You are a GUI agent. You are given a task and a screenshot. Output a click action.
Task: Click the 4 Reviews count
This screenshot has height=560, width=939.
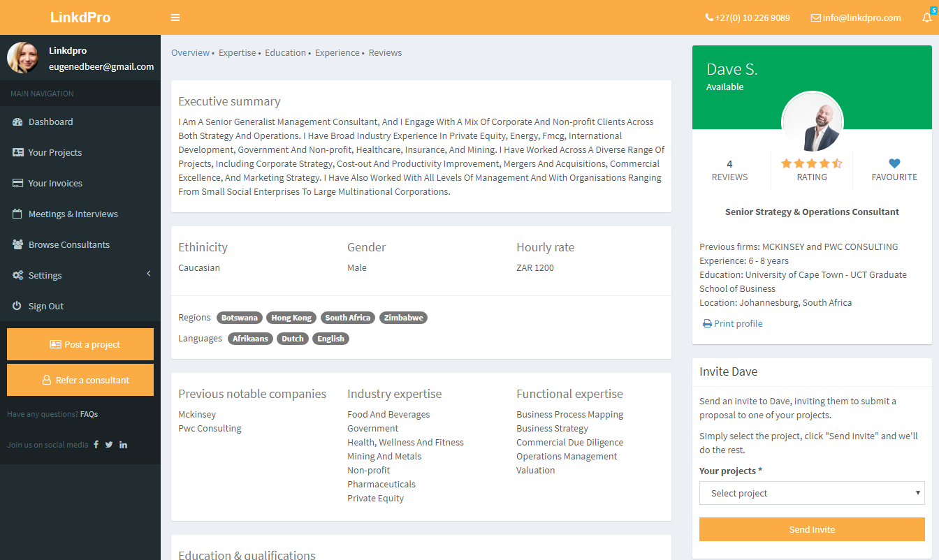pyautogui.click(x=729, y=170)
